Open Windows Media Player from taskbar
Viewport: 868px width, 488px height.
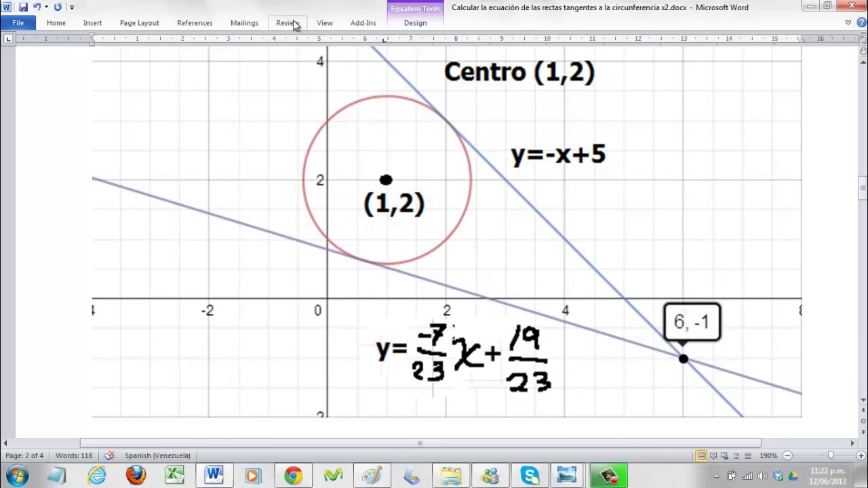253,476
